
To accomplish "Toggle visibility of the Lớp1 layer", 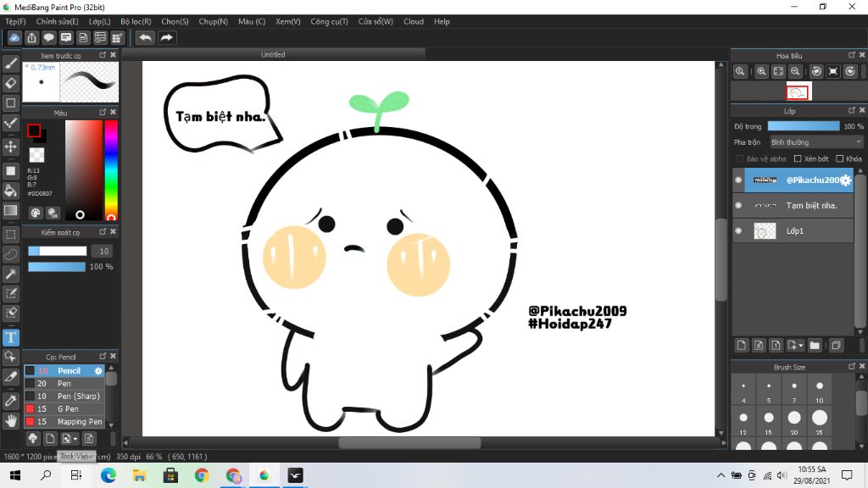I will [x=738, y=230].
